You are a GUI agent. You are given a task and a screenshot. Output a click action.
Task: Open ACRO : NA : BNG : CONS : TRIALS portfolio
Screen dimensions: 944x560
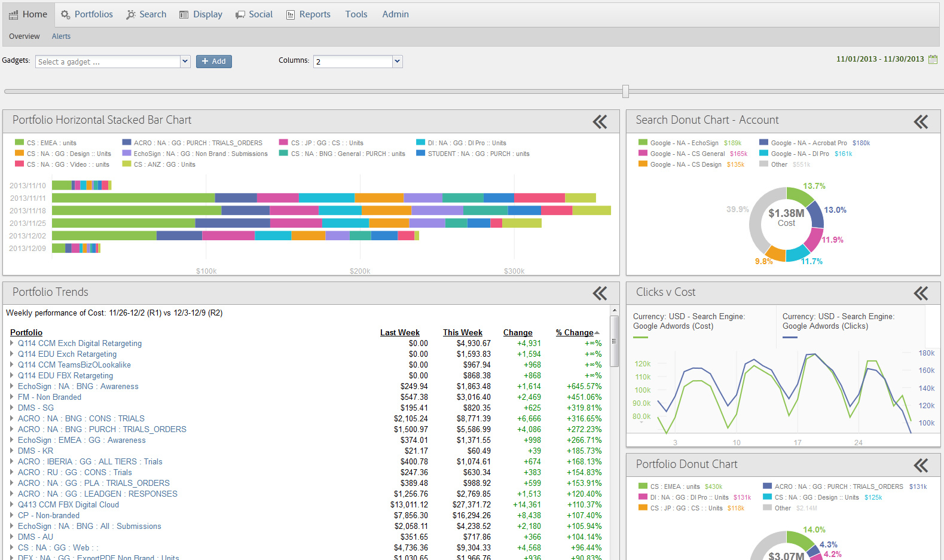pos(81,418)
